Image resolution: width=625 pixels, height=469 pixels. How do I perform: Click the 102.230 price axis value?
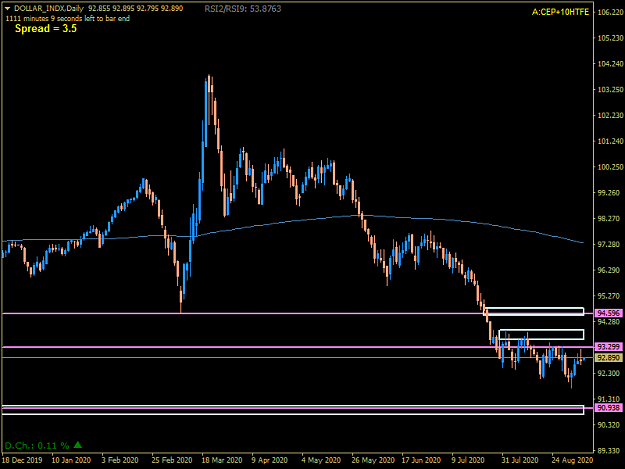tap(610, 115)
